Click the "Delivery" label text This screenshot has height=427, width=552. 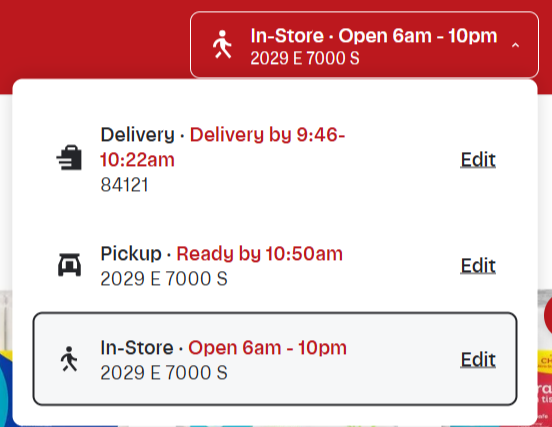click(138, 134)
